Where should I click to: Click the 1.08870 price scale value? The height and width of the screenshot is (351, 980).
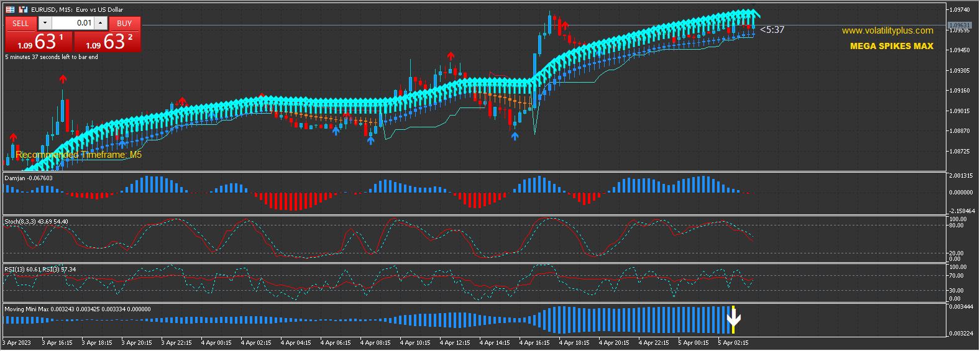[959, 131]
